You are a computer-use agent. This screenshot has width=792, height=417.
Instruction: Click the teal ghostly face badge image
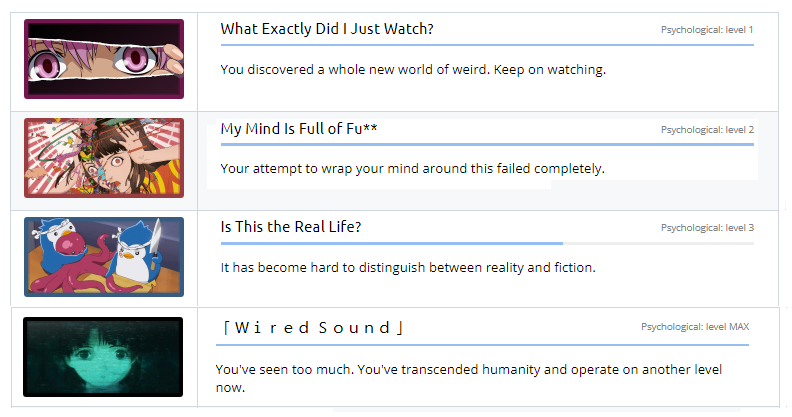103,357
